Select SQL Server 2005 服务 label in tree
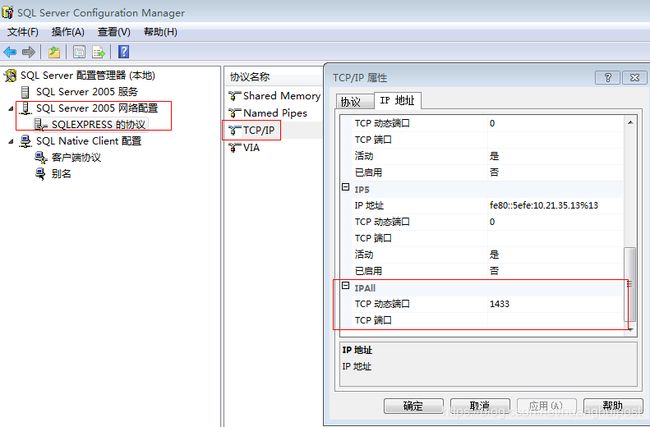 tap(87, 92)
